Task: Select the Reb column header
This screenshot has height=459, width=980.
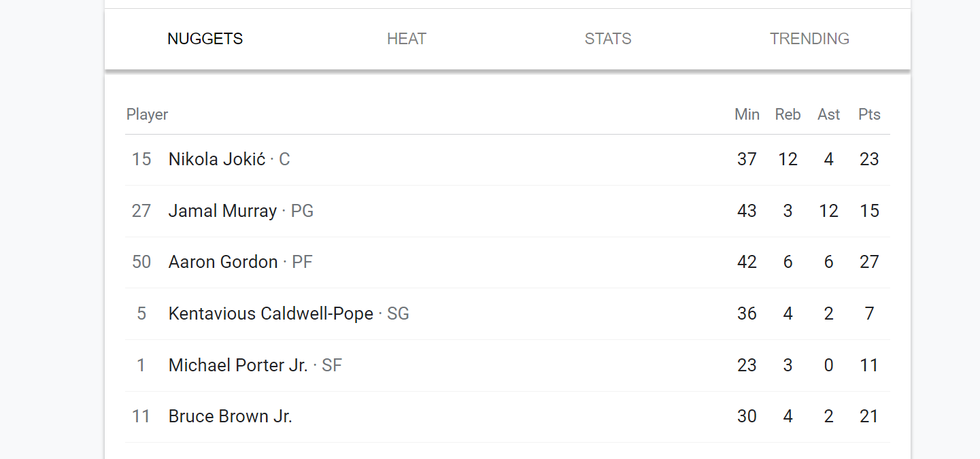Action: [x=788, y=114]
